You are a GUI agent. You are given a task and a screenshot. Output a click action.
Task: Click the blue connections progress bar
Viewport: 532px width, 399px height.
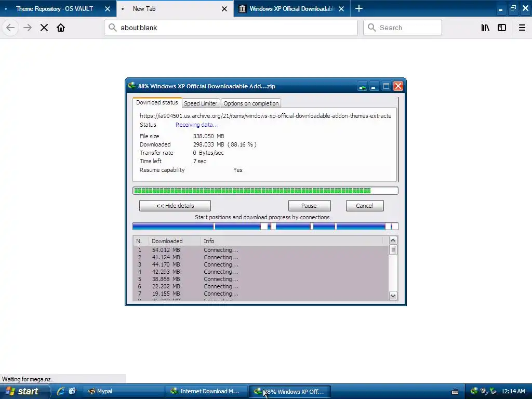coord(265,227)
